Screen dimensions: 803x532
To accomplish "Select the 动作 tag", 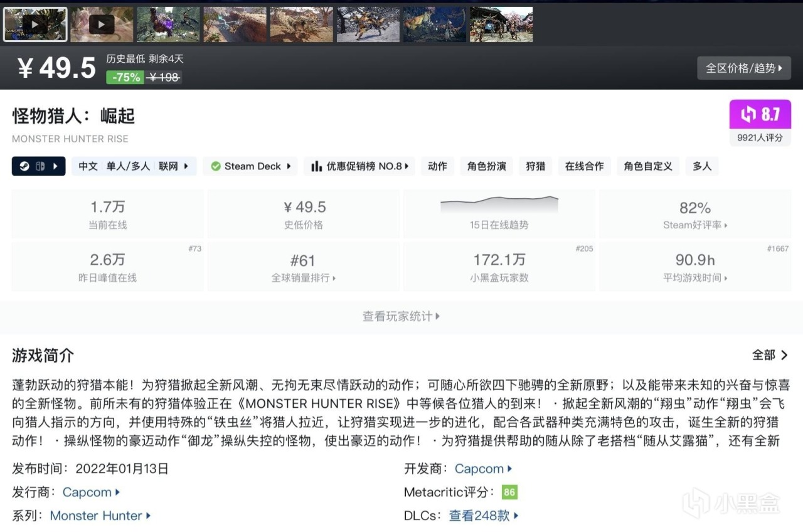I will [x=437, y=166].
